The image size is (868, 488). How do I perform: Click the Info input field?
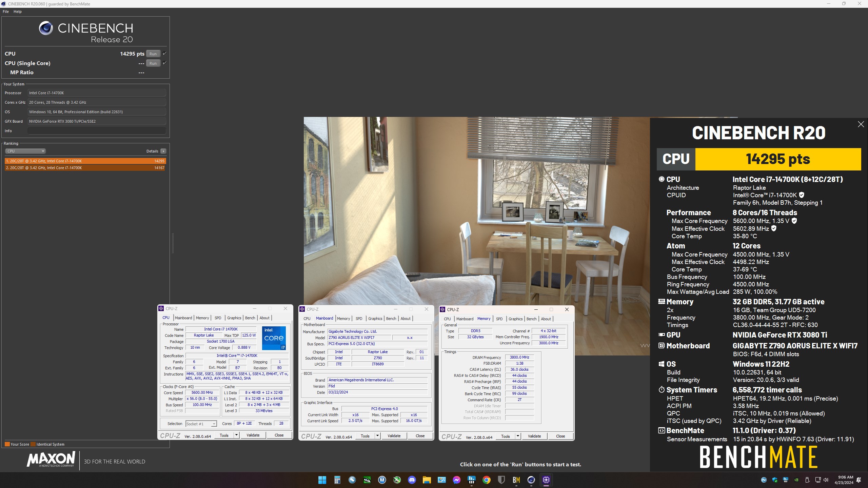point(97,131)
